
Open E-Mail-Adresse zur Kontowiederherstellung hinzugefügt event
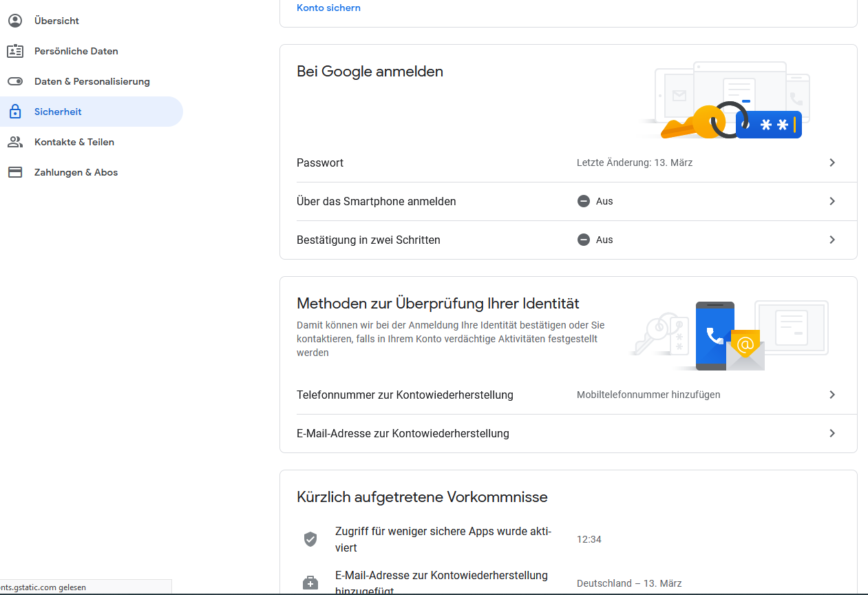(569, 580)
